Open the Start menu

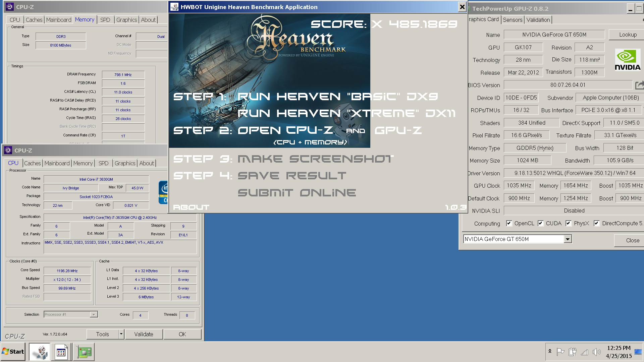click(13, 351)
